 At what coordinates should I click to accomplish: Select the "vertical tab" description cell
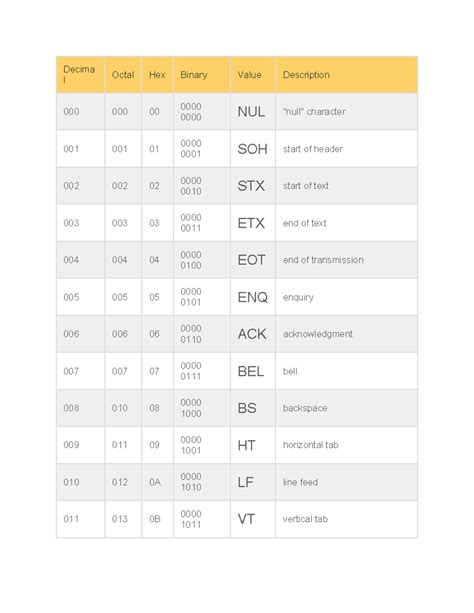click(347, 519)
